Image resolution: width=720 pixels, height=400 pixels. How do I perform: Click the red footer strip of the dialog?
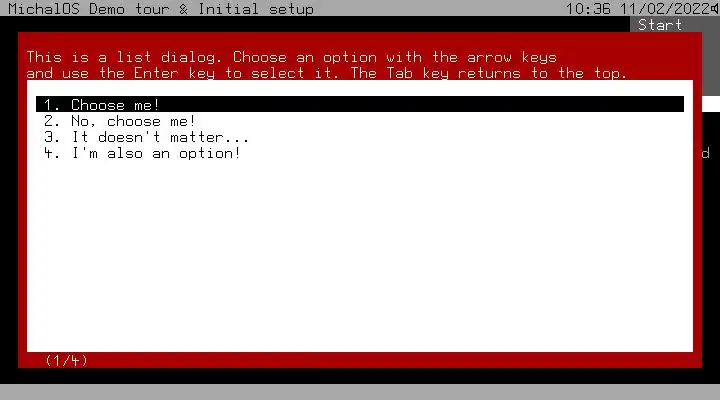coord(360,360)
